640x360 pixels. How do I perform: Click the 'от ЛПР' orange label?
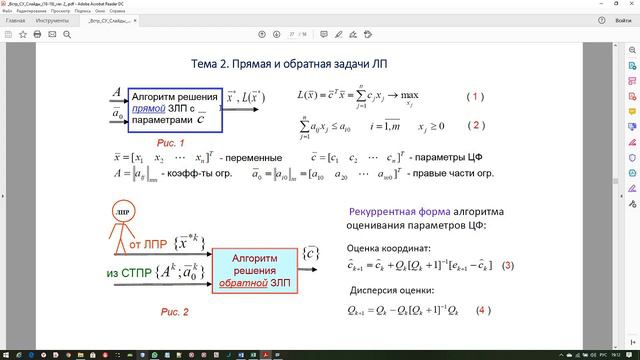(148, 244)
